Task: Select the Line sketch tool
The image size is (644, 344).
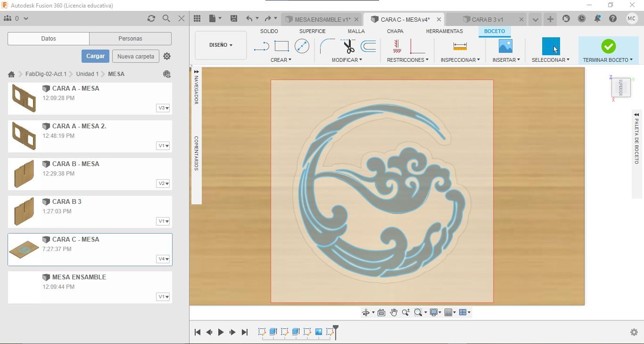Action: pos(261,46)
